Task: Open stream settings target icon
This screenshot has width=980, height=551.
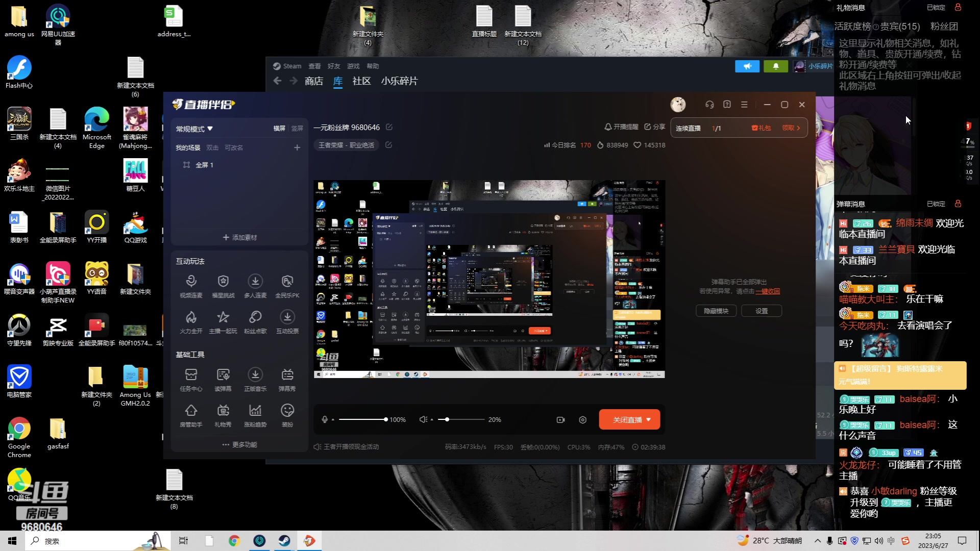Action: point(582,419)
